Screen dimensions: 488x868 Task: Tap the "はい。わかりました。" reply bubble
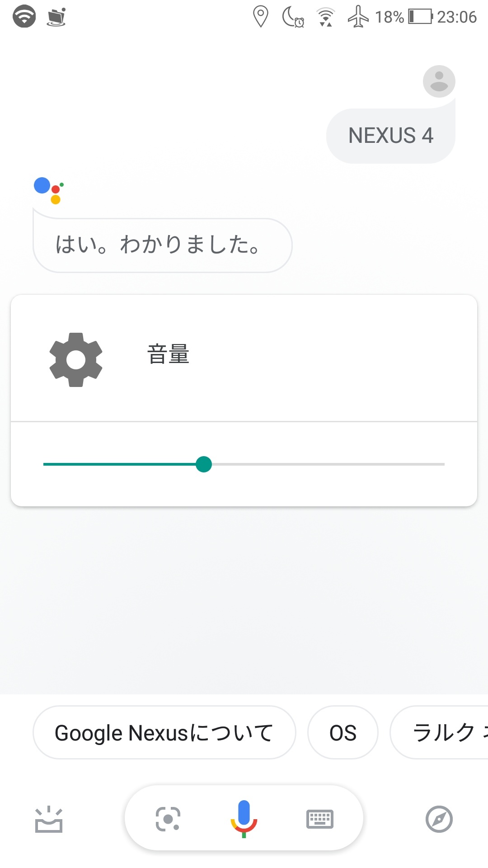point(162,245)
